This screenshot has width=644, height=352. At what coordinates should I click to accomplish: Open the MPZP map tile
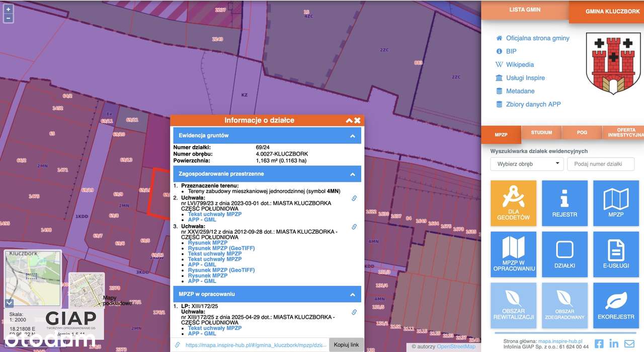tap(616, 203)
